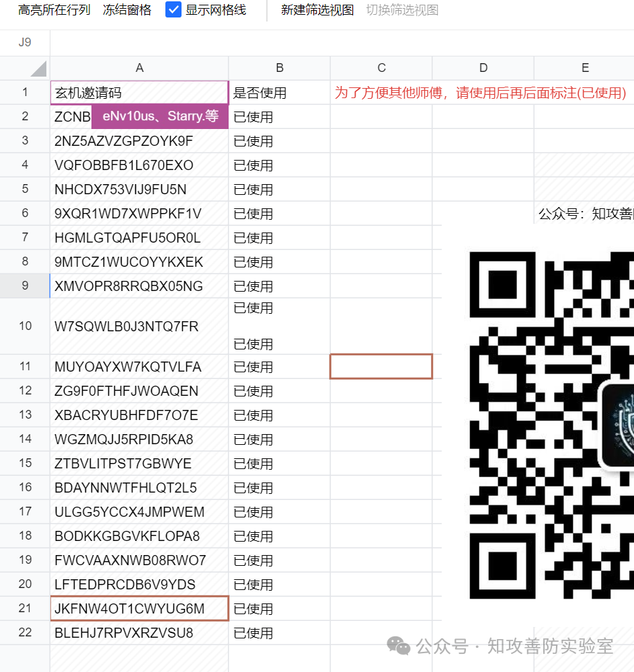The image size is (634, 672).
Task: Click the text 公众号：知攻善 in column E
Action: [x=586, y=214]
